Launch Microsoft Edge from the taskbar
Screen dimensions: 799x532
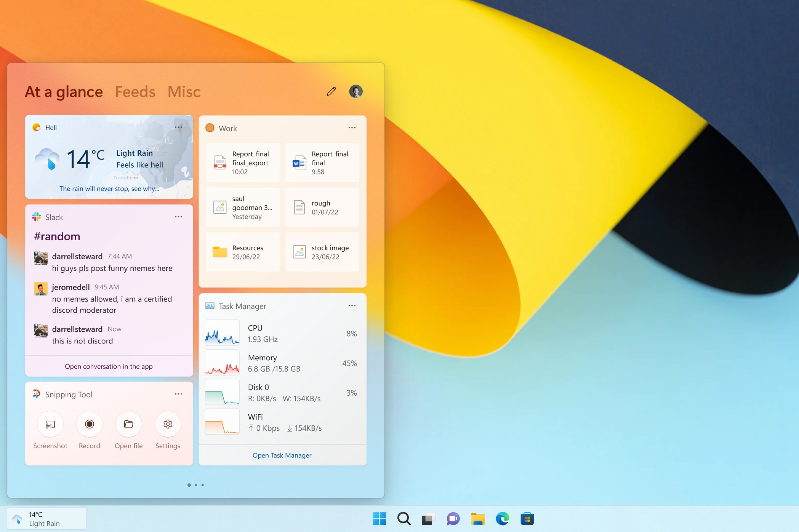[x=503, y=519]
